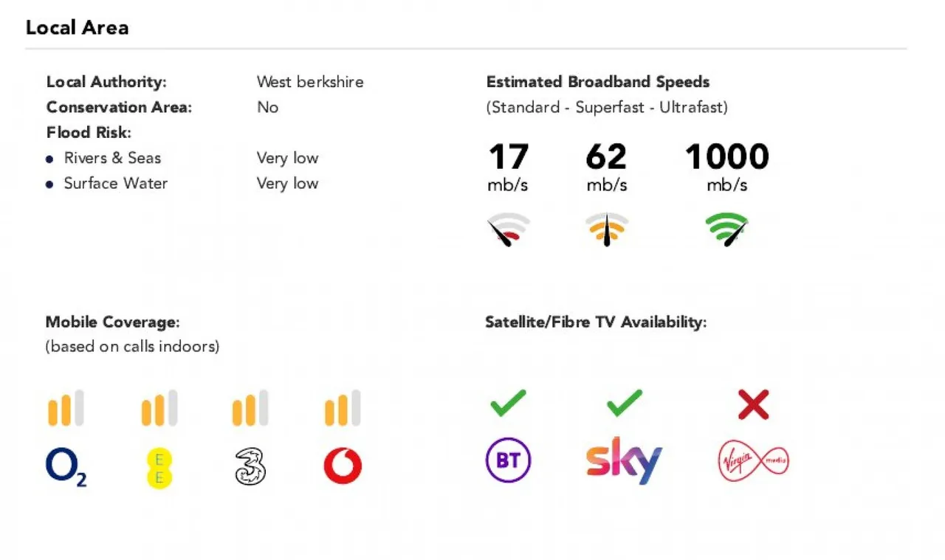945x560 pixels.
Task: Click the West berkshire local authority text
Action: pos(310,82)
